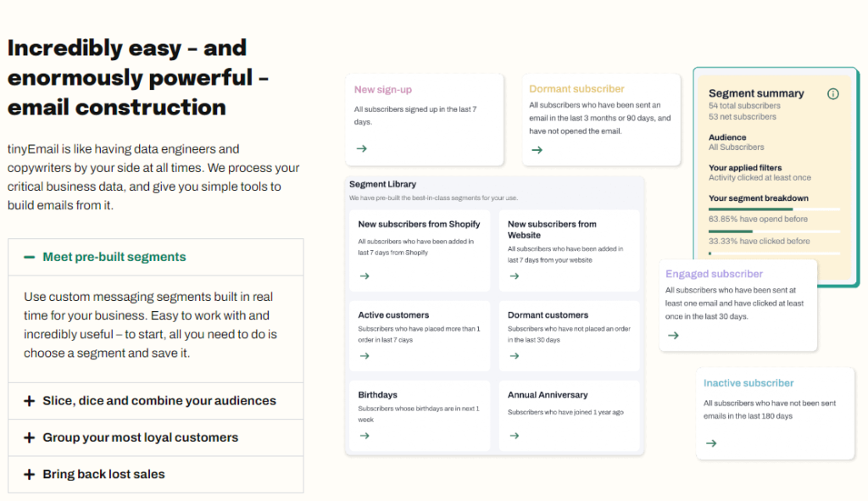Select New subscribers from Website title
Image resolution: width=868 pixels, height=501 pixels.
tap(552, 229)
